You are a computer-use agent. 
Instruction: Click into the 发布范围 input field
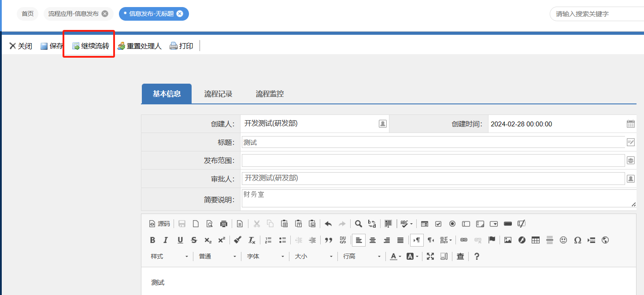[433, 161]
